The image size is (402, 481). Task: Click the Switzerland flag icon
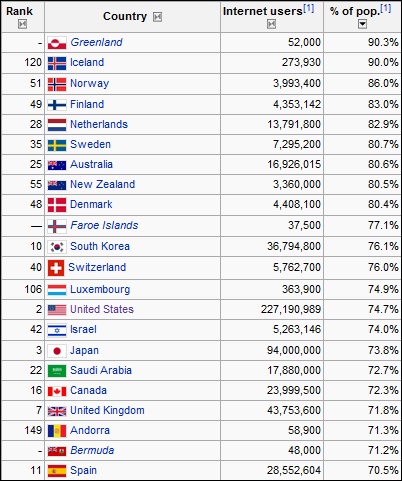tap(56, 268)
